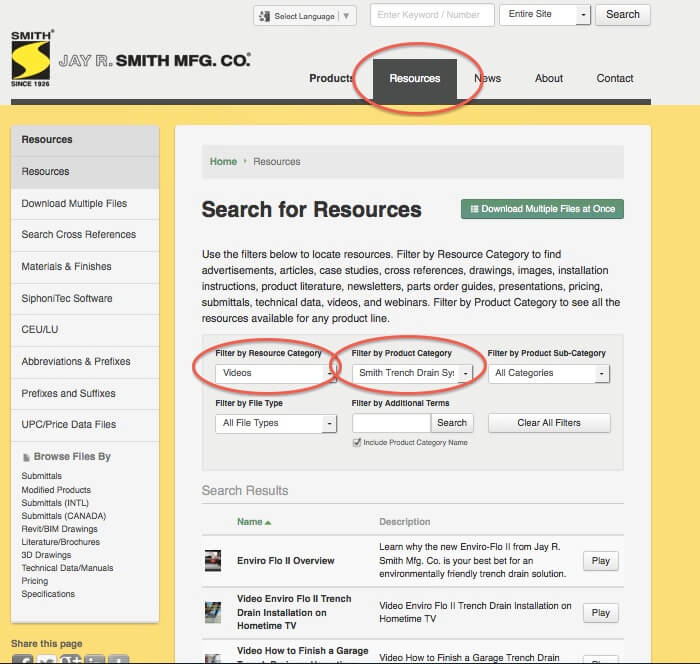Share the page on Google Plus

point(71,660)
